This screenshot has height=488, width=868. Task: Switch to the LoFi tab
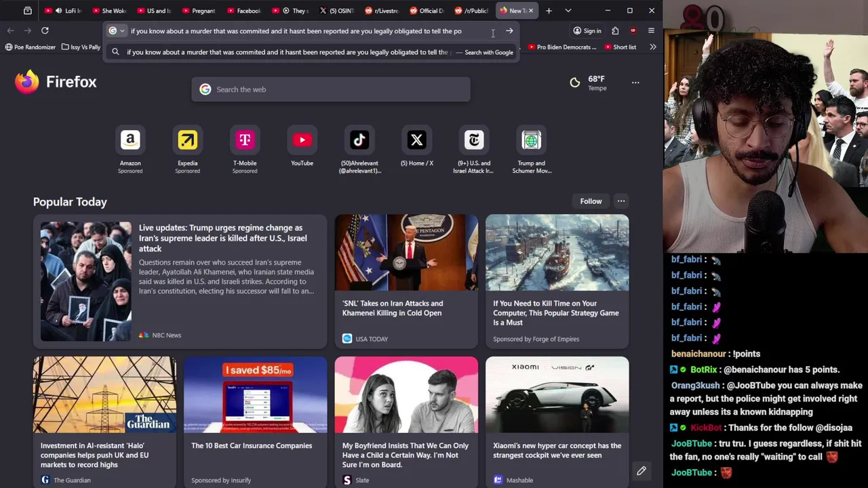click(65, 11)
